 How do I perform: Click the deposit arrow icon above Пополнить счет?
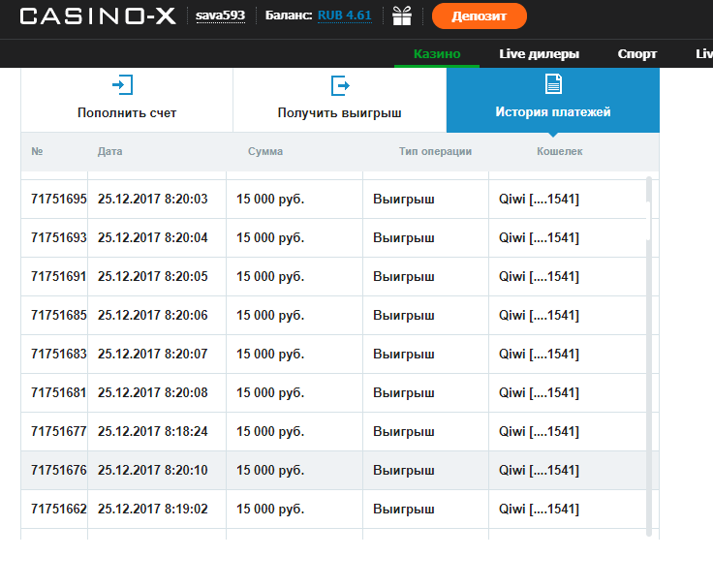(x=122, y=85)
